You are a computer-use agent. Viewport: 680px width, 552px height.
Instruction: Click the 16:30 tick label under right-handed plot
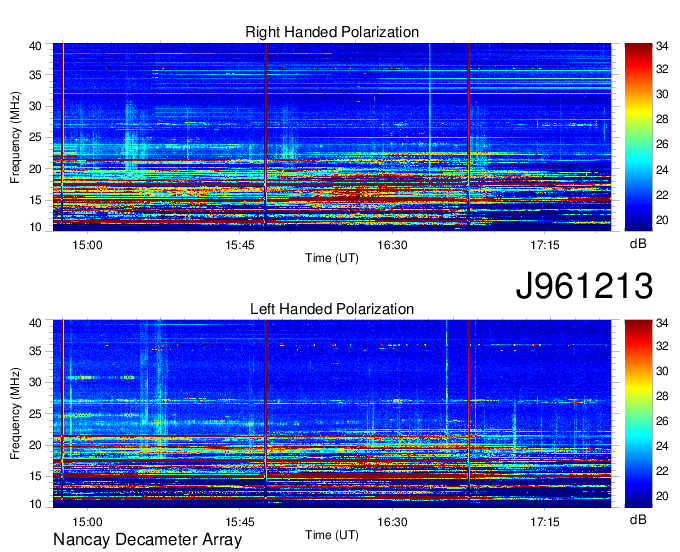click(x=392, y=245)
